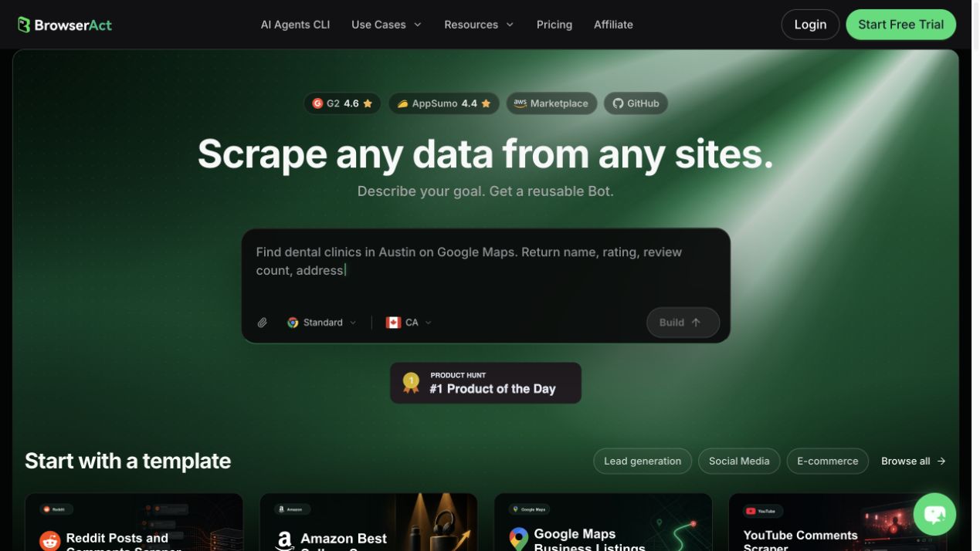Click the Google Maps tag on third card
Viewport: 980px width, 551px height.
click(x=530, y=509)
